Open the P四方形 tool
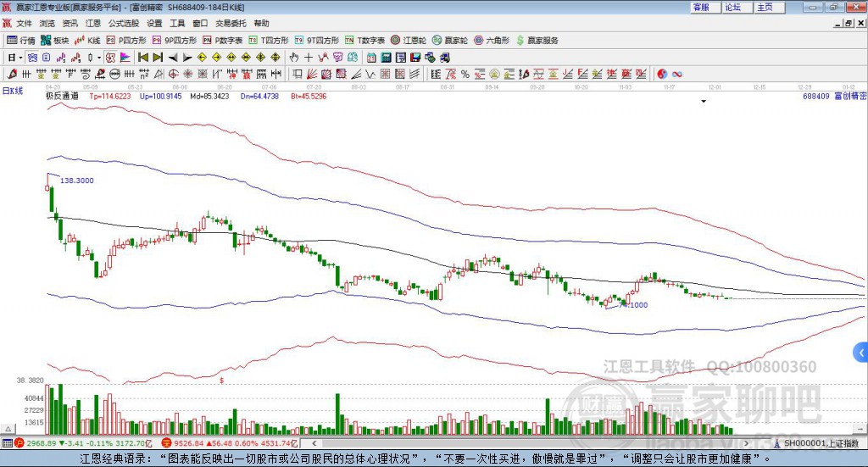868x467 pixels. pos(126,41)
